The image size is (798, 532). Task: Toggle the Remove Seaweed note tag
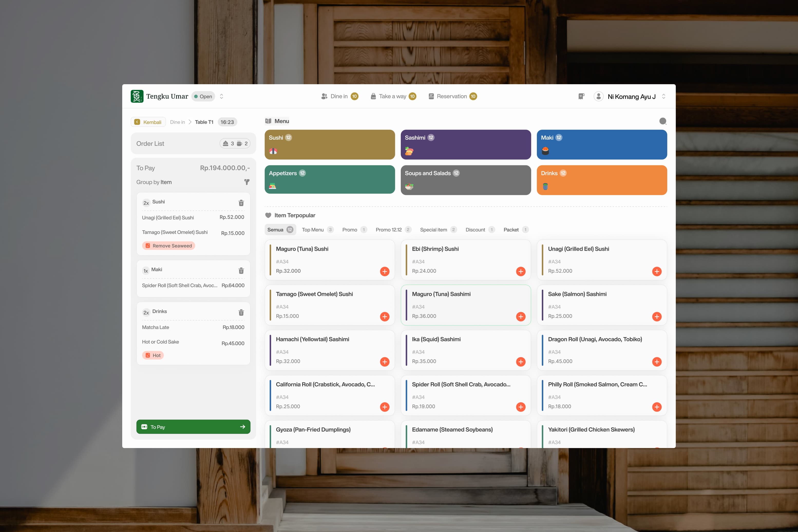[x=168, y=246]
